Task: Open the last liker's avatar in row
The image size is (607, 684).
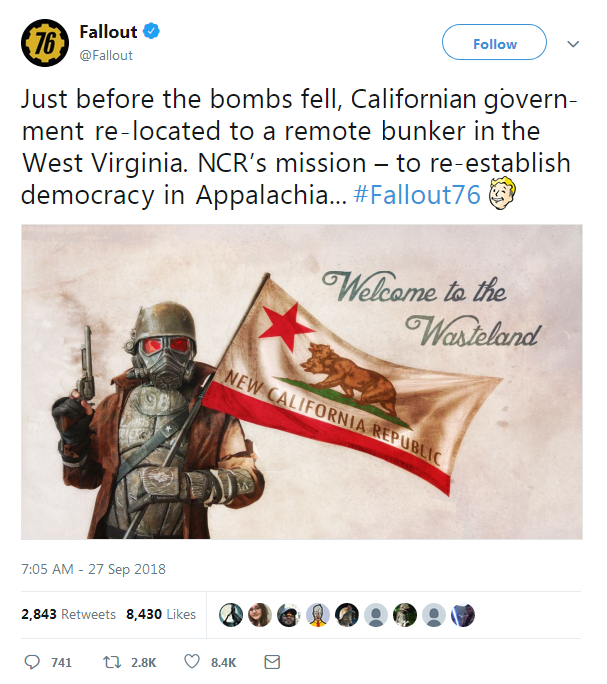Action: coord(463,615)
